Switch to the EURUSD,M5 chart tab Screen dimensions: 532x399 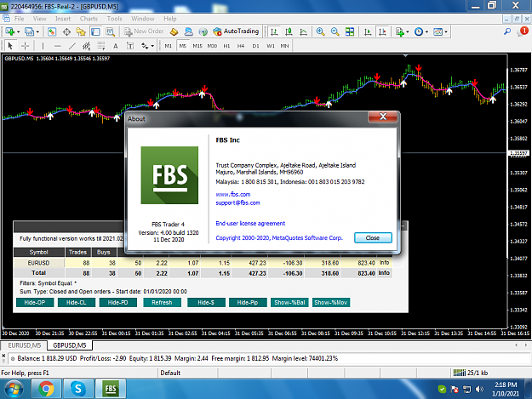[x=24, y=345]
